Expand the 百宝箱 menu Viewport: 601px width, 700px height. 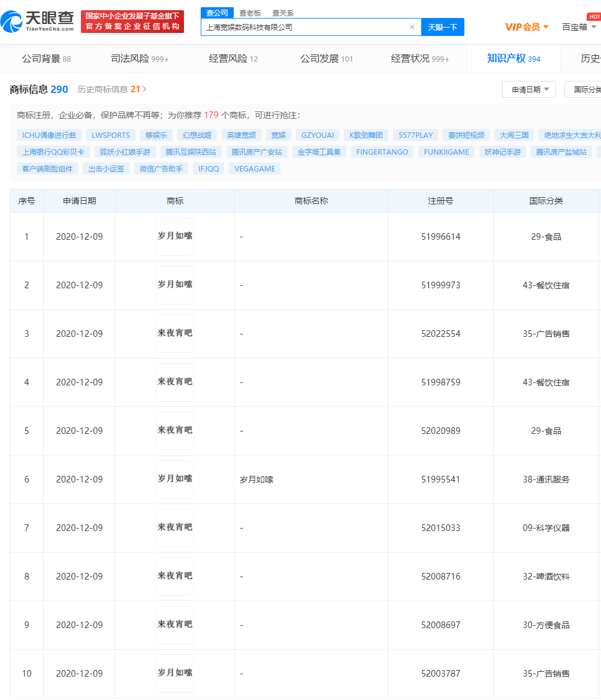coord(579,27)
